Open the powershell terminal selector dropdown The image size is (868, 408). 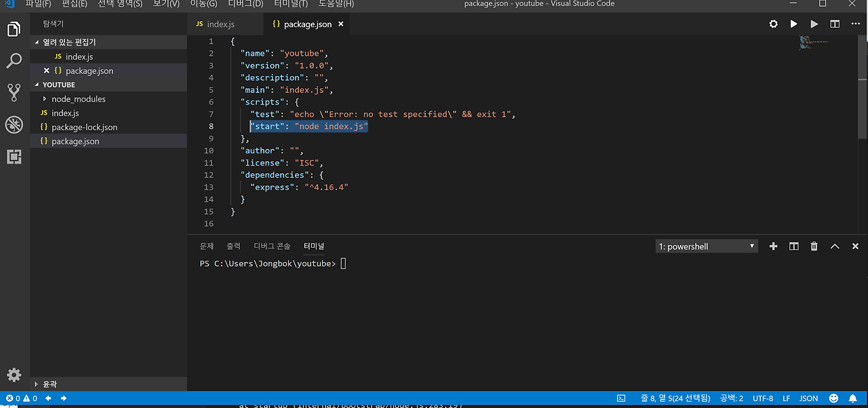707,246
